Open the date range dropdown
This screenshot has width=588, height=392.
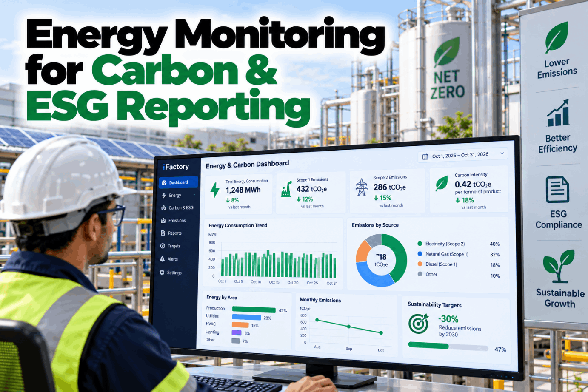[x=463, y=155]
